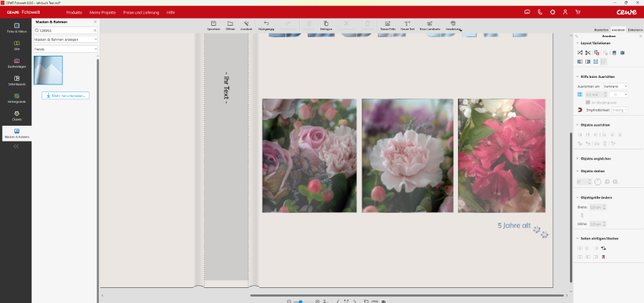Viewport: 644px width, 303px height.
Task: Expand the Objekte angleichen section
Action: point(577,158)
